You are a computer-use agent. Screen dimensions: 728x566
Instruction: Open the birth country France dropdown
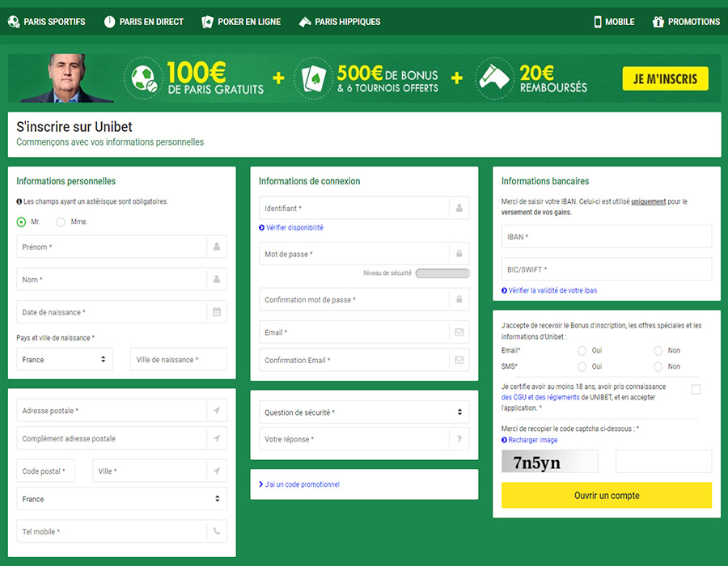[65, 359]
